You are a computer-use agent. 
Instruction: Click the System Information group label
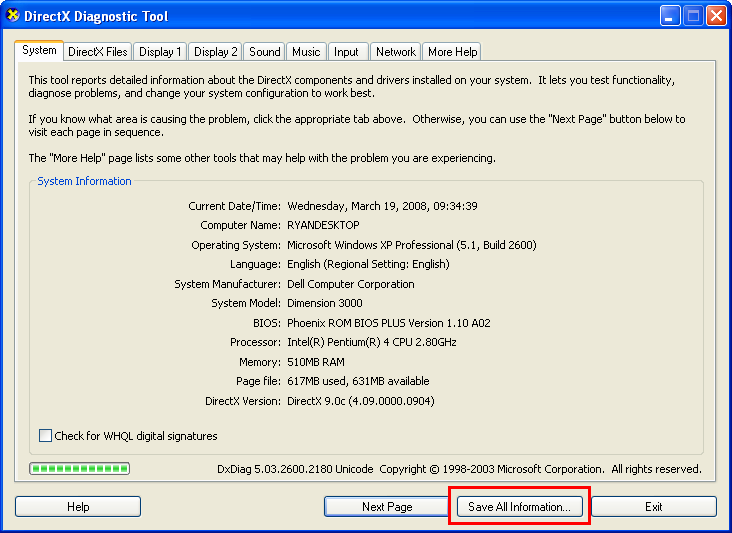tap(84, 181)
